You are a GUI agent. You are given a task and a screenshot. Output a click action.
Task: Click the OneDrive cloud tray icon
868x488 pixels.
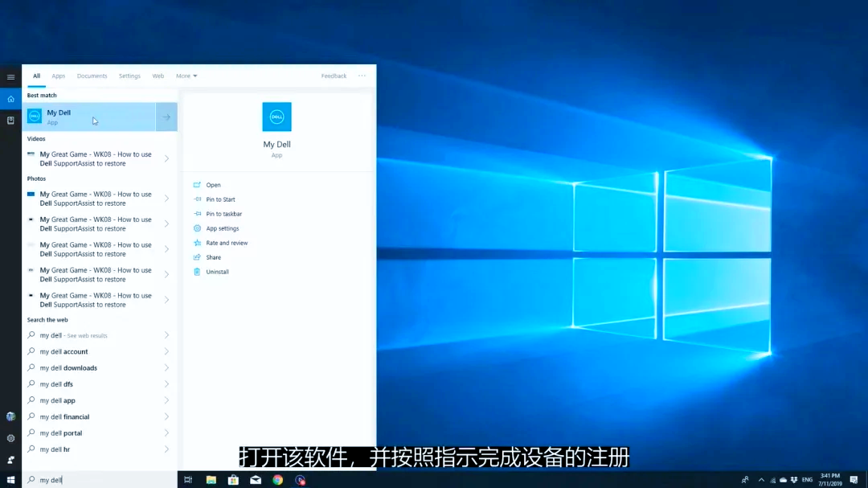[783, 480]
